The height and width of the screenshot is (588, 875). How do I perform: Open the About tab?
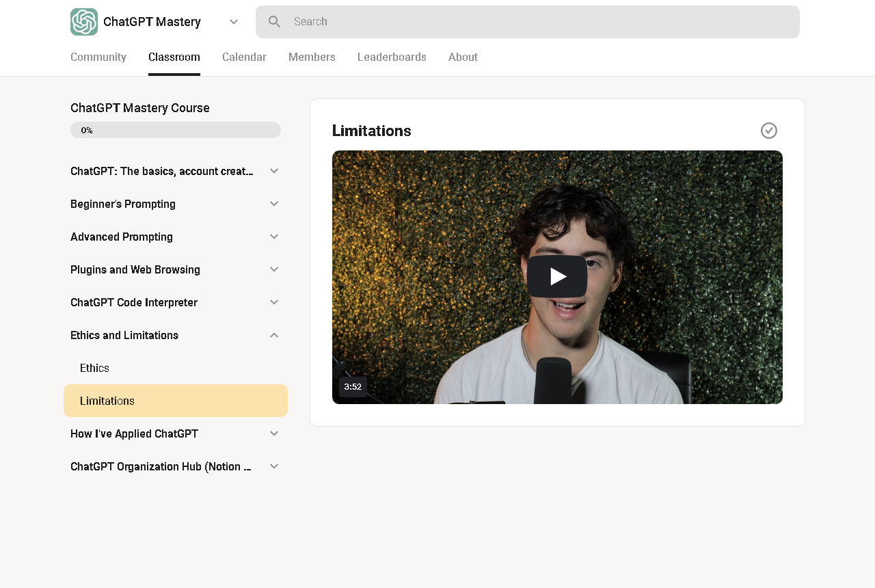tap(463, 57)
